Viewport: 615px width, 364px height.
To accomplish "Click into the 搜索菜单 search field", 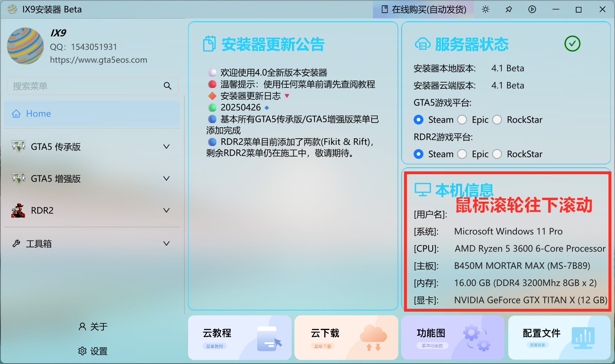I will pyautogui.click(x=93, y=86).
